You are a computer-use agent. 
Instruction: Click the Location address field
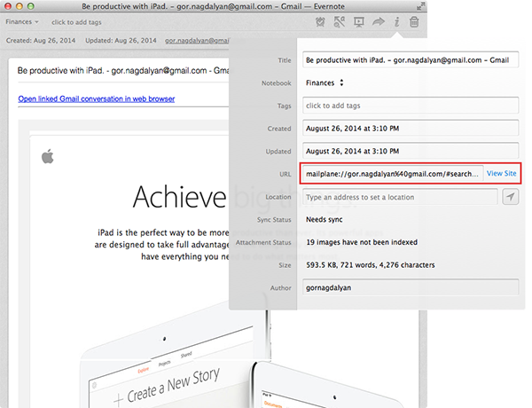click(x=400, y=197)
